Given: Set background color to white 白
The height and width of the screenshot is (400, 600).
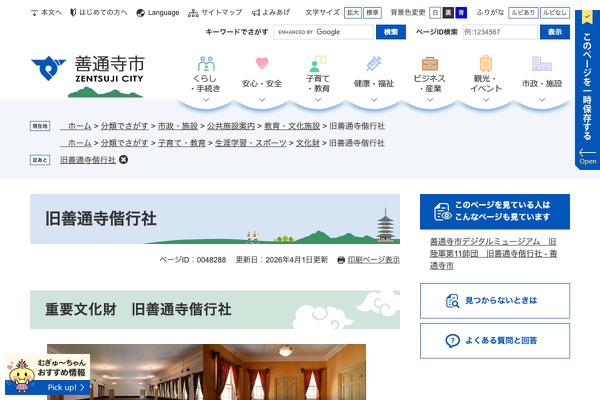Looking at the screenshot, I should coord(435,13).
